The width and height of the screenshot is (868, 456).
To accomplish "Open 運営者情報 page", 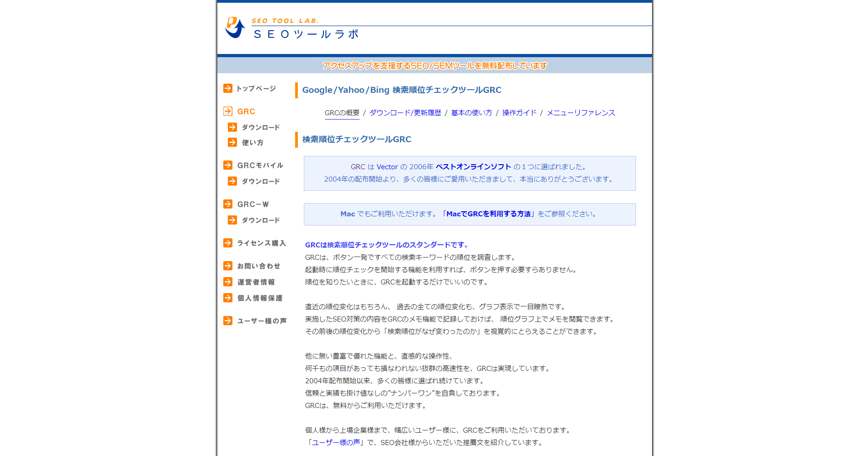I will [256, 282].
